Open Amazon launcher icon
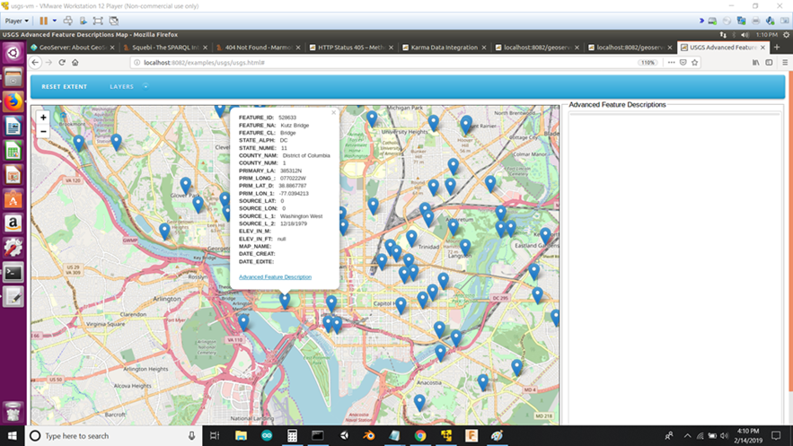 tap(13, 224)
